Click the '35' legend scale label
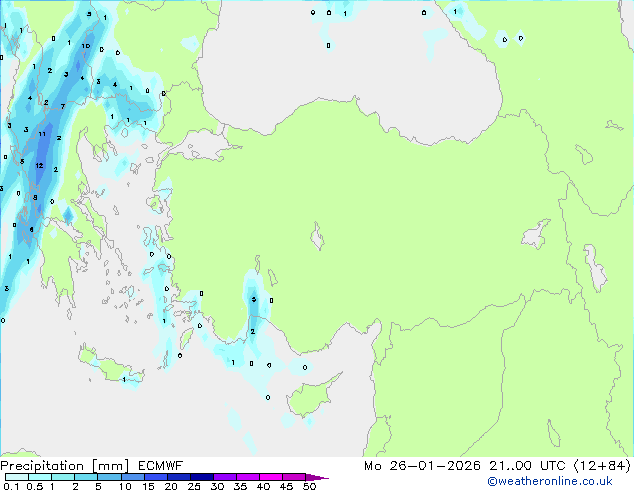Image resolution: width=634 pixels, height=490 pixels. 240,486
